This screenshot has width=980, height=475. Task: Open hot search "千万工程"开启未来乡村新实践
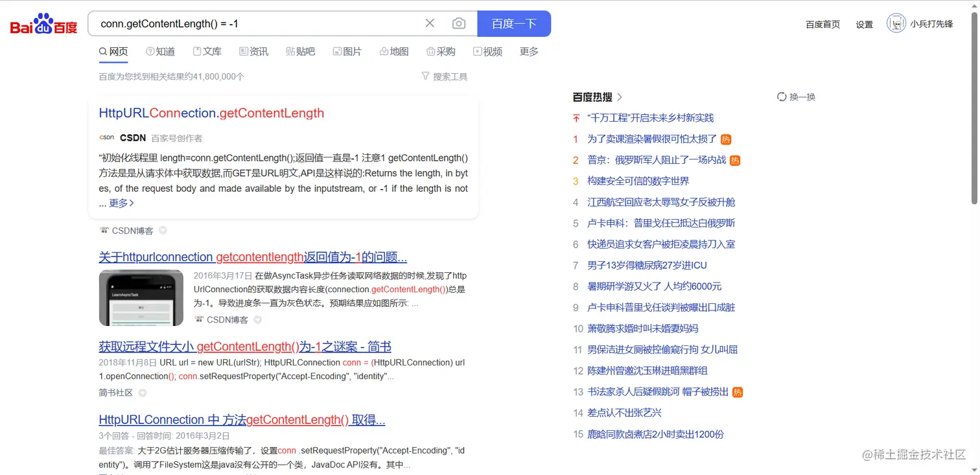650,118
